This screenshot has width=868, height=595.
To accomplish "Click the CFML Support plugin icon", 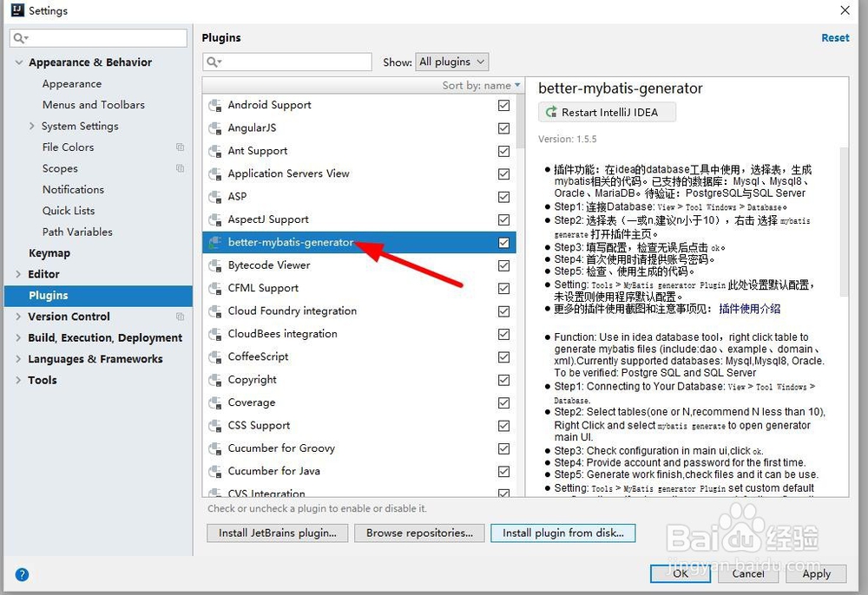I will 214,289.
